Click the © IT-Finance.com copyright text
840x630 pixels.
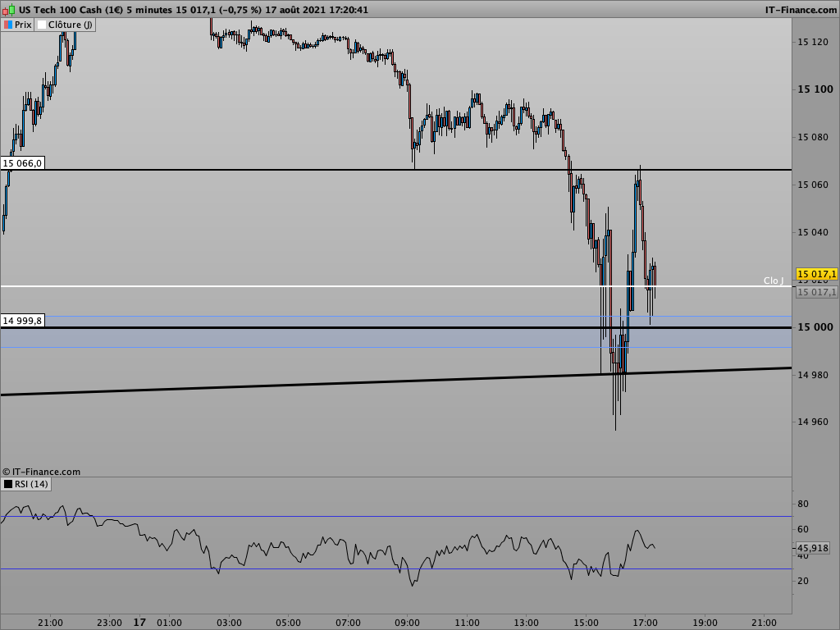click(x=41, y=472)
